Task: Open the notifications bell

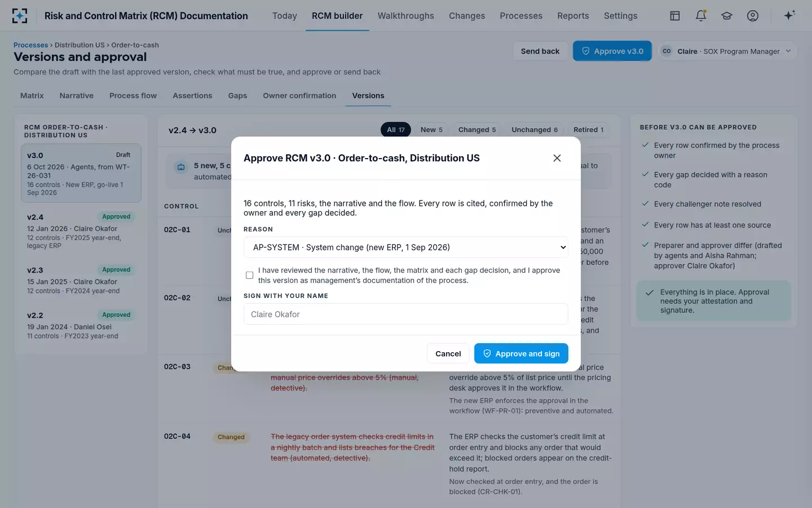Action: (701, 16)
